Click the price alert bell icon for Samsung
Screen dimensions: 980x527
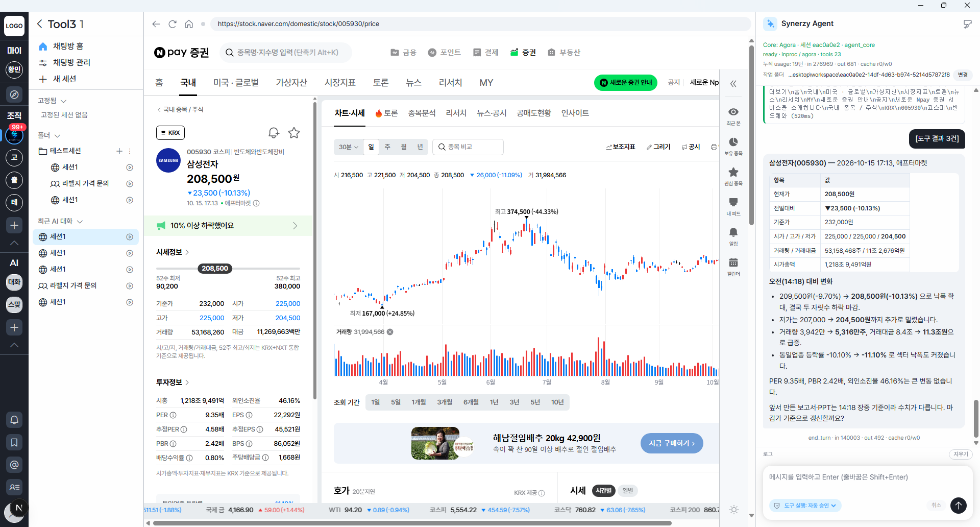coord(274,133)
